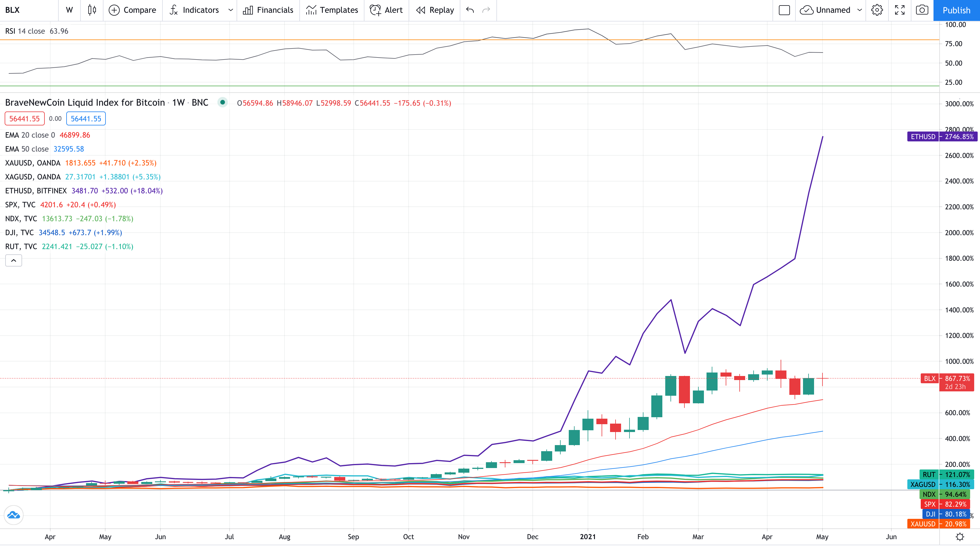This screenshot has height=547, width=980.
Task: Open the candlestick chart style selector
Action: click(x=92, y=10)
